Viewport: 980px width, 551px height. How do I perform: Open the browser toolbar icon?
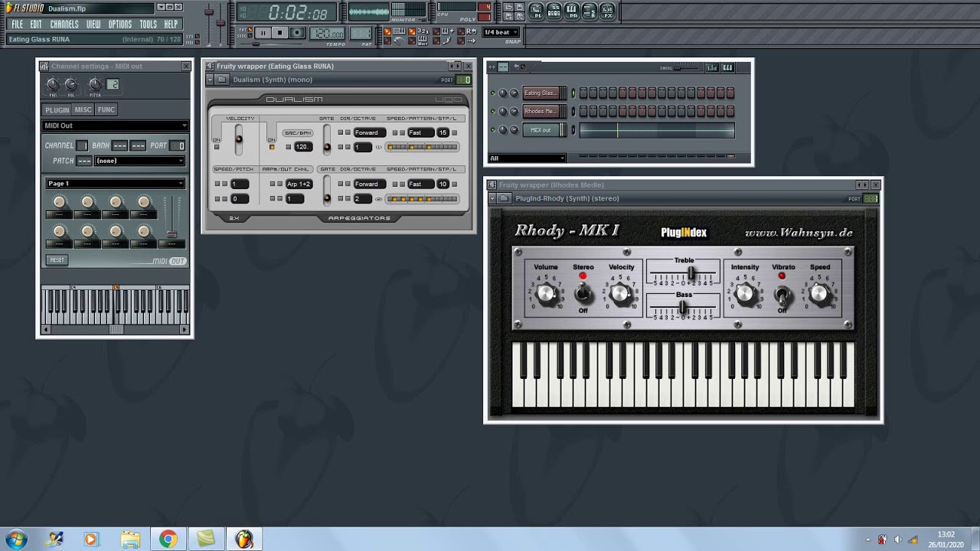(589, 11)
